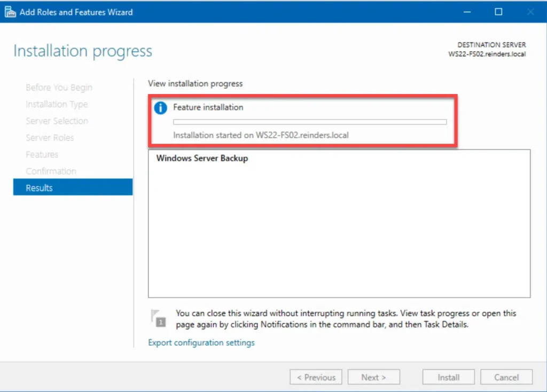Click the notification flag icon
The image size is (547, 392).
158,318
